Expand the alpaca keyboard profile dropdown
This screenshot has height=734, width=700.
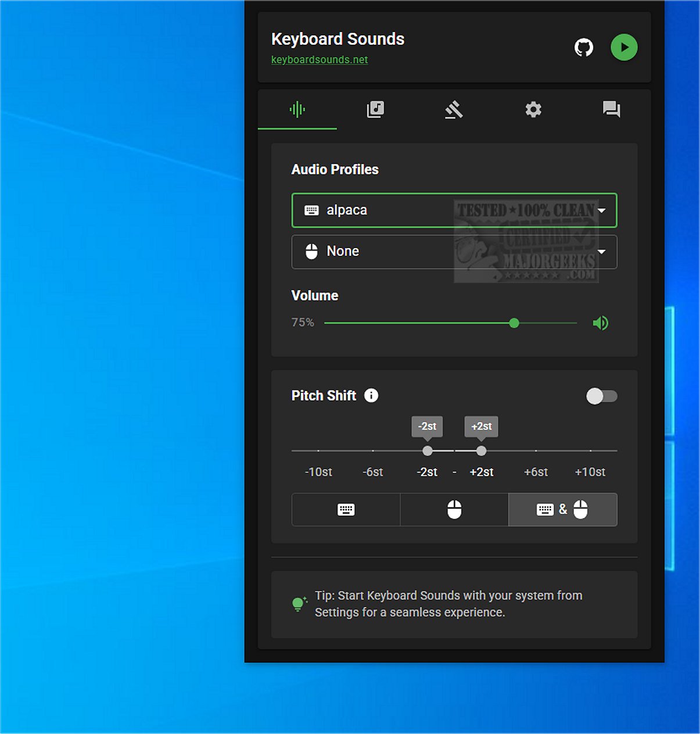pyautogui.click(x=453, y=210)
